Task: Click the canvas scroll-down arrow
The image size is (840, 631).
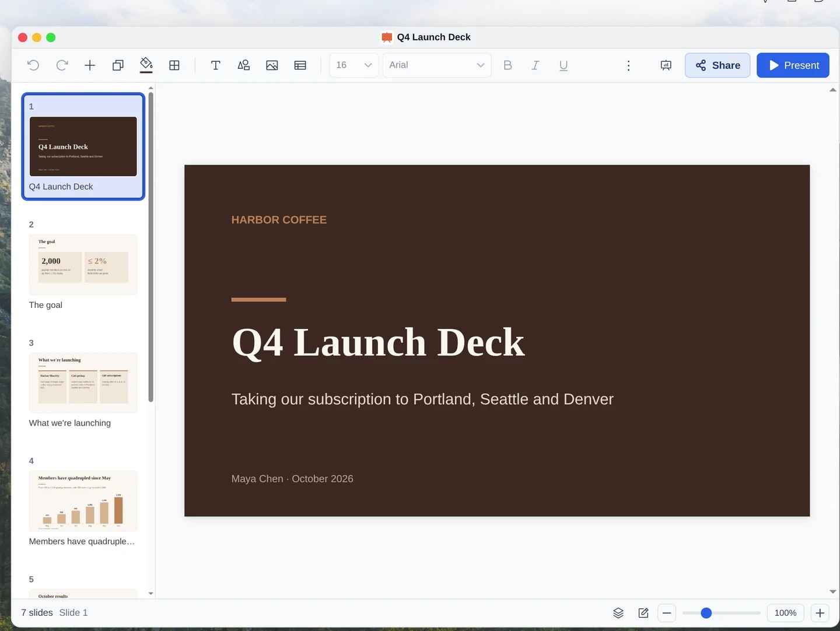Action: [x=833, y=592]
